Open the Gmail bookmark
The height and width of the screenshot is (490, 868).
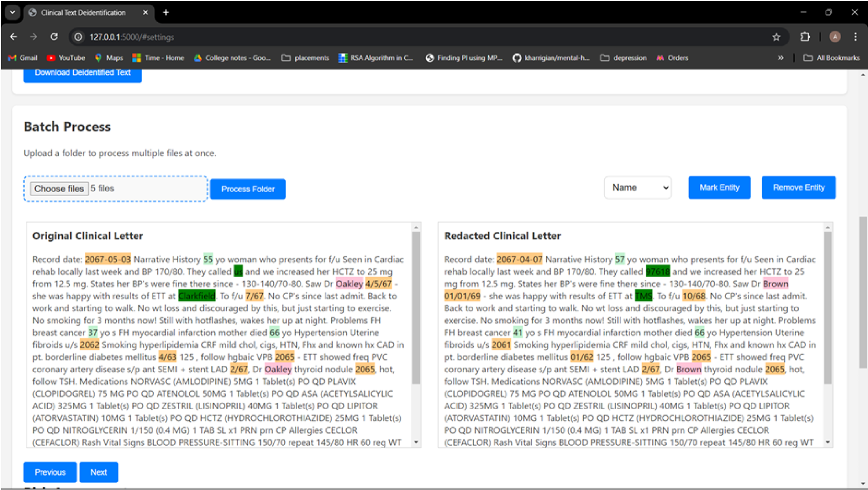click(x=23, y=58)
